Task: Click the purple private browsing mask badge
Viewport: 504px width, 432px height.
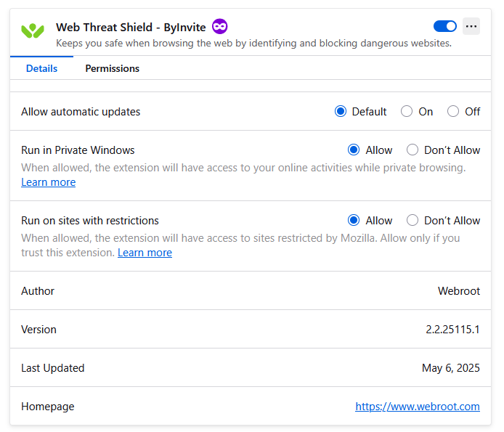Action: [220, 26]
